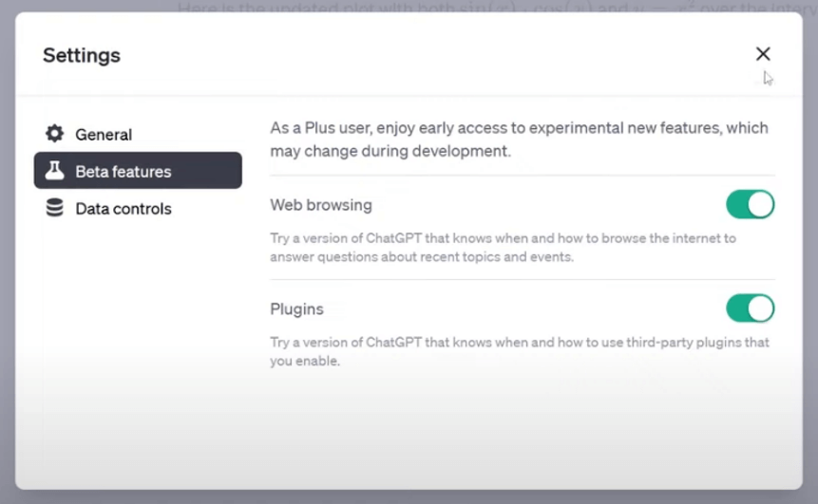Click the Plus user early access paragraph
The image size is (818, 504).
pos(519,140)
